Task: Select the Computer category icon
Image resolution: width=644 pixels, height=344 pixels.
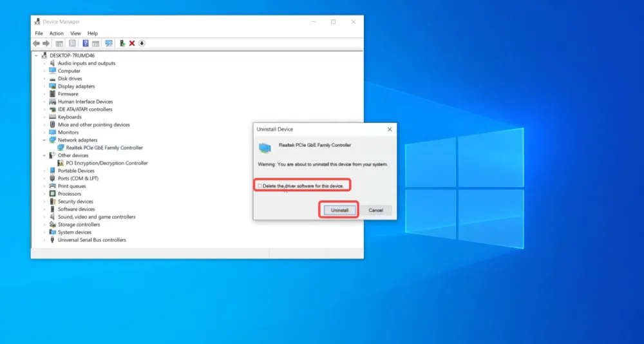Action: (52, 71)
